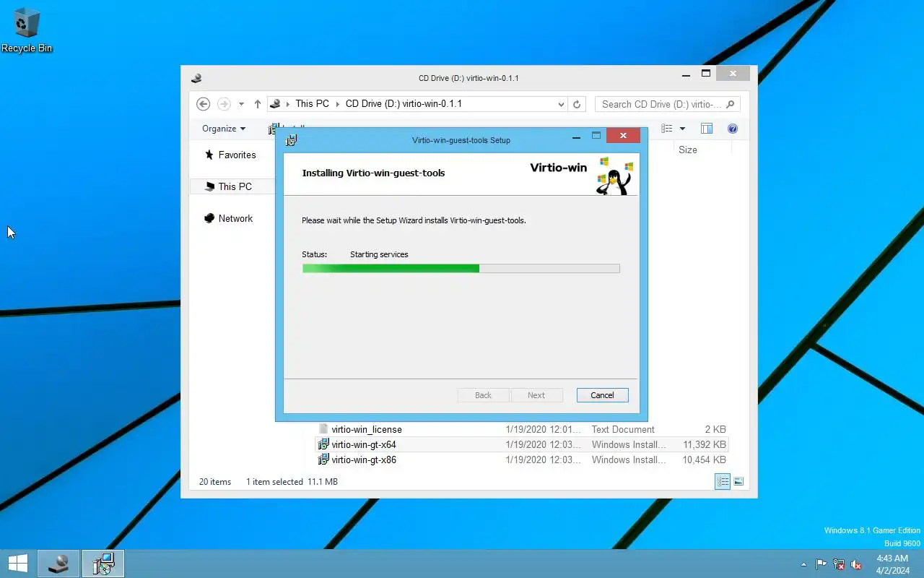This screenshot has width=924, height=578.
Task: Click the Explorer Forward arrow button
Action: pyautogui.click(x=224, y=104)
